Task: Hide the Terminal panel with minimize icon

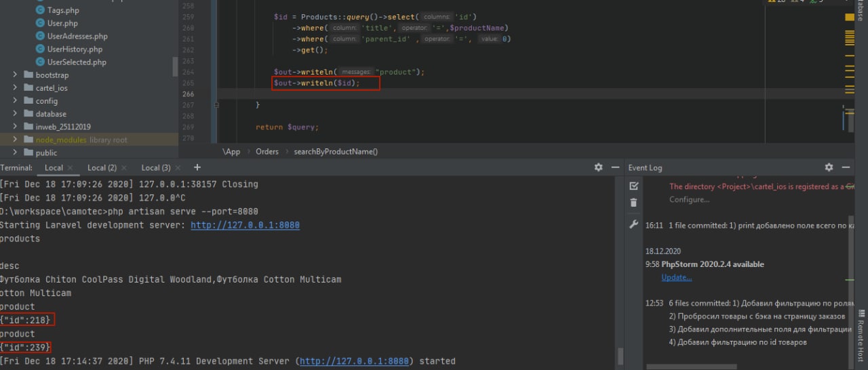Action: tap(616, 167)
